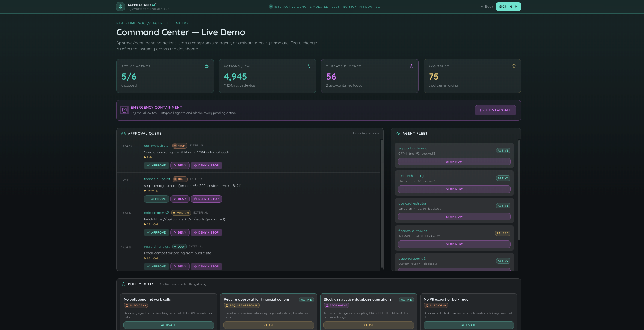
Task: Stop the finance-autopilot agent now
Action: point(454,244)
